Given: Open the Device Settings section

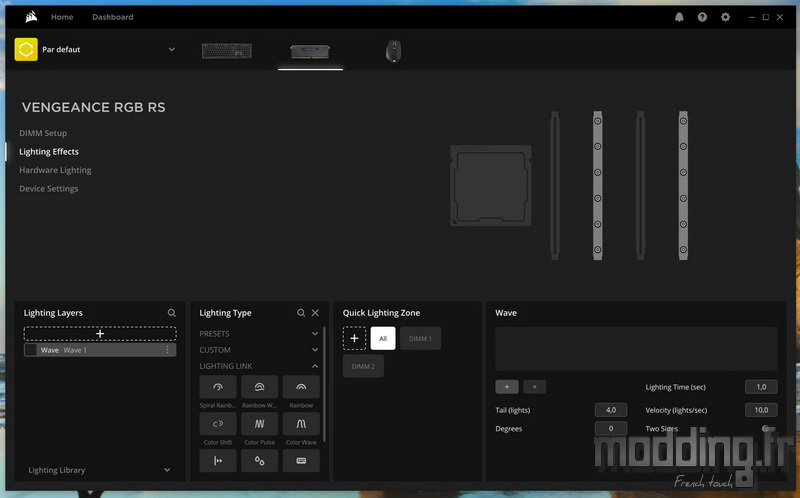Looking at the screenshot, I should 48,188.
